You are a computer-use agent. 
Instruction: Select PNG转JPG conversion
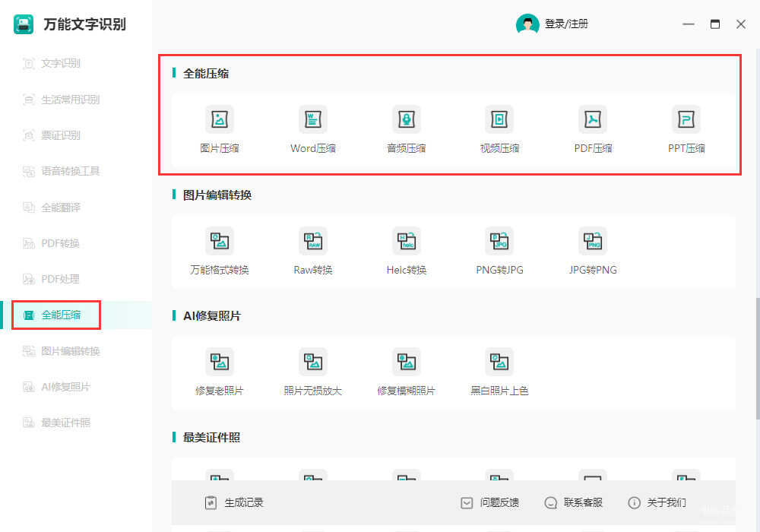(499, 242)
